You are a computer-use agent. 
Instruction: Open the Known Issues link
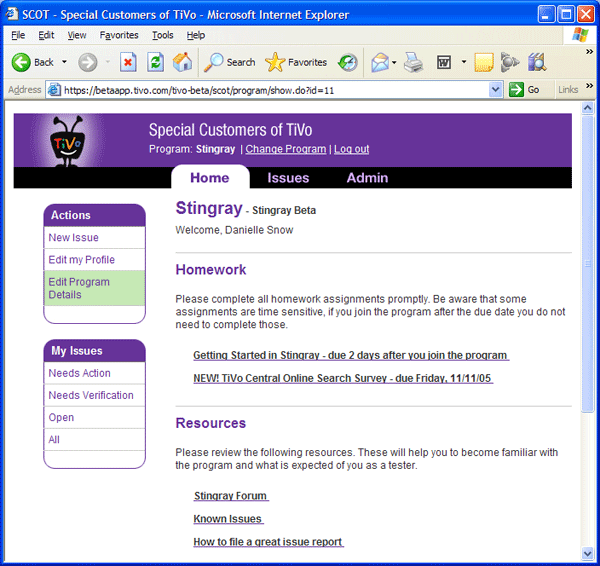[x=228, y=519]
